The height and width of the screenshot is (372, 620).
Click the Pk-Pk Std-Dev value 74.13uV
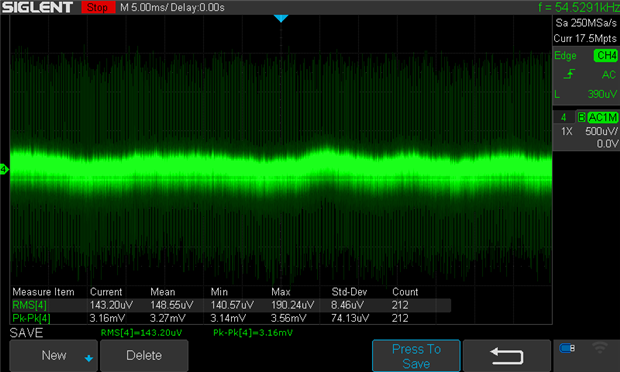point(350,318)
